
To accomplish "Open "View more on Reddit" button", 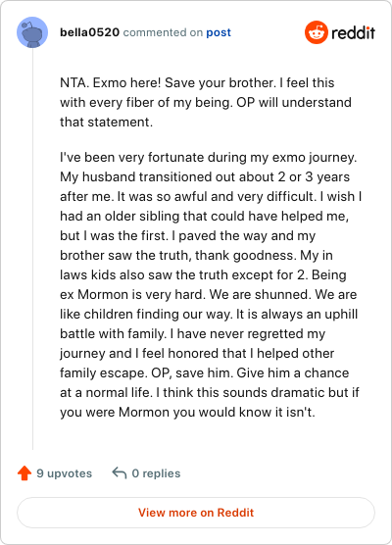I will (x=196, y=513).
